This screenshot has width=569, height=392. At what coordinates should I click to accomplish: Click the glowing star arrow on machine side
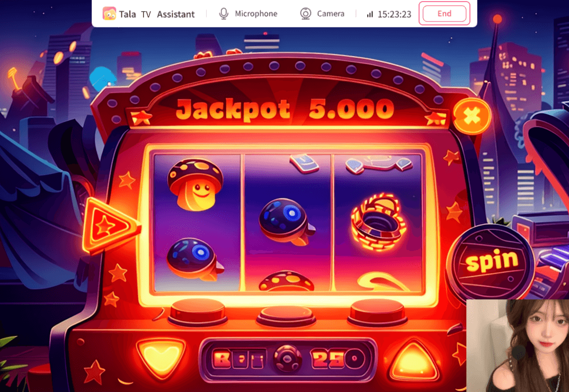click(109, 226)
